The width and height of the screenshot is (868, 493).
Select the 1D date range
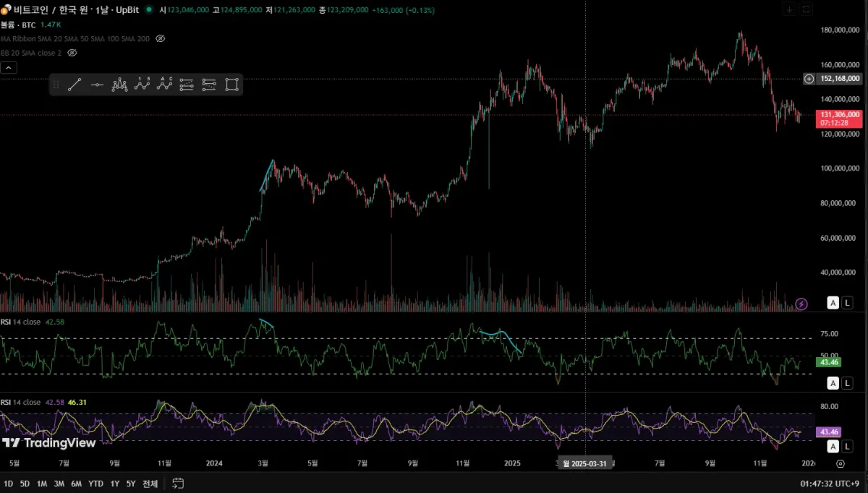point(8,484)
